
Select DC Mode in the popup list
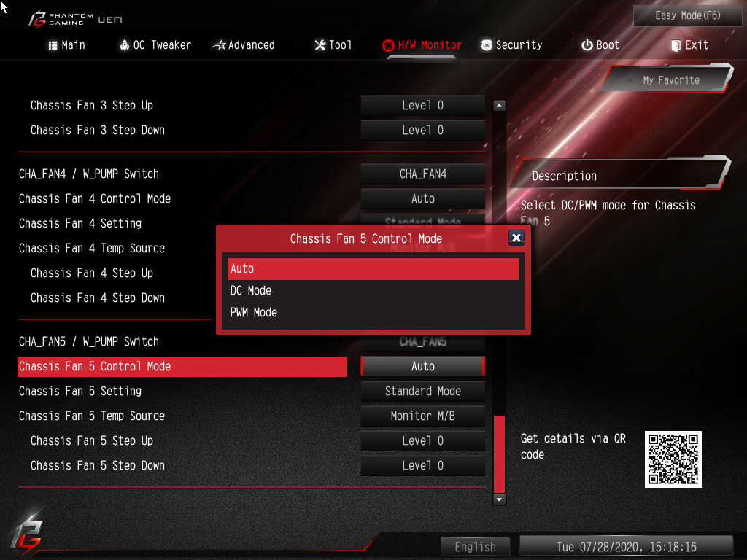(x=373, y=290)
